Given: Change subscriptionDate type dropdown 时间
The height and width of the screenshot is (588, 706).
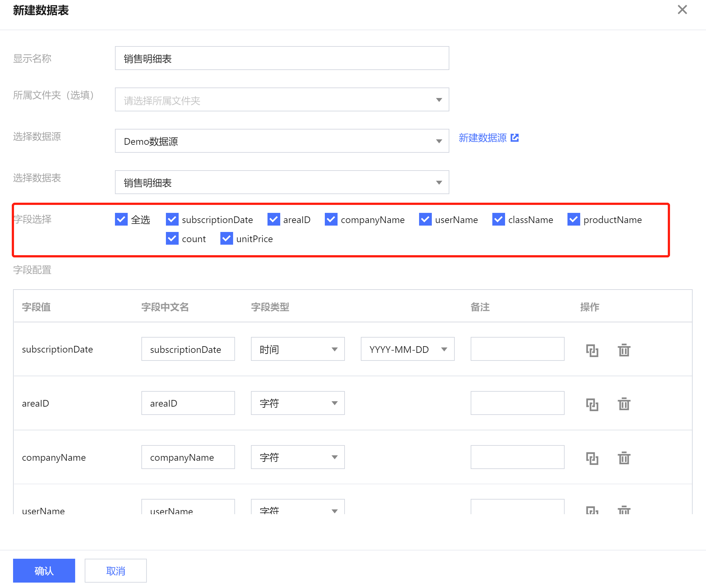Looking at the screenshot, I should [297, 349].
